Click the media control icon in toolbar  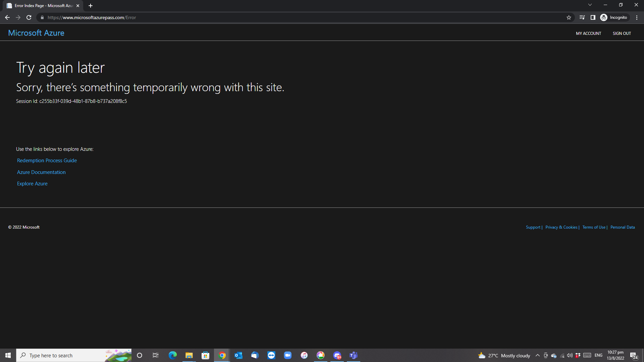coord(582,17)
